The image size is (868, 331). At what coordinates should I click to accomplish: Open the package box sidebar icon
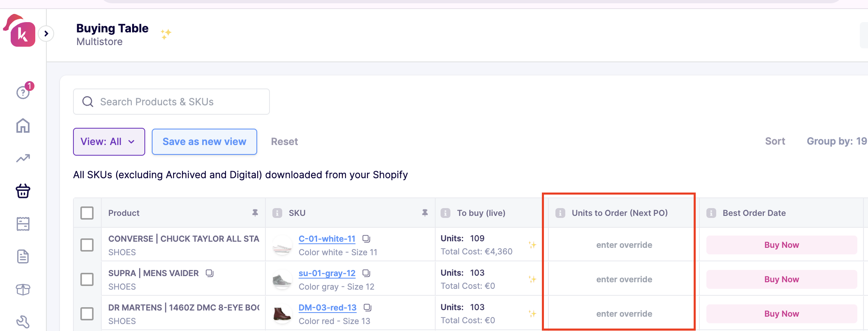tap(23, 290)
